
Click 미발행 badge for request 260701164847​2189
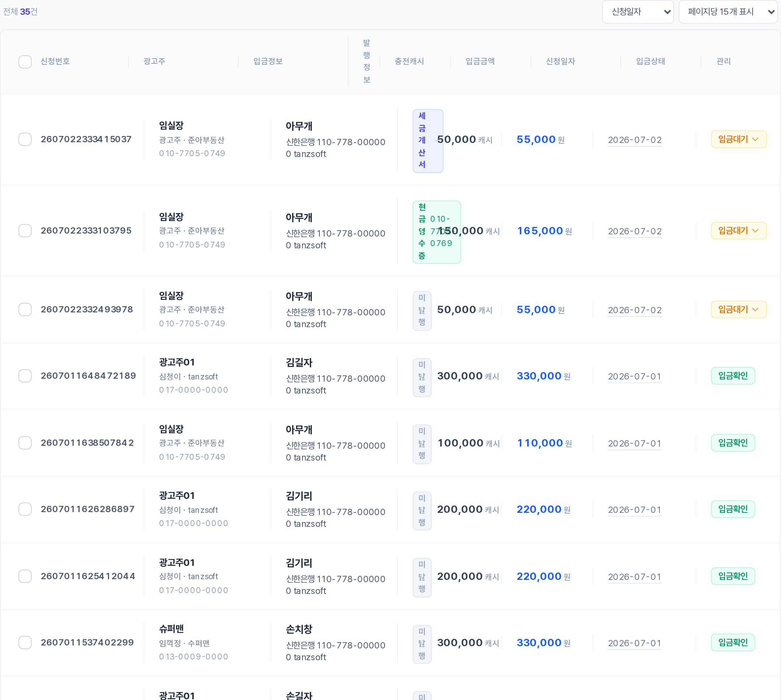422,377
